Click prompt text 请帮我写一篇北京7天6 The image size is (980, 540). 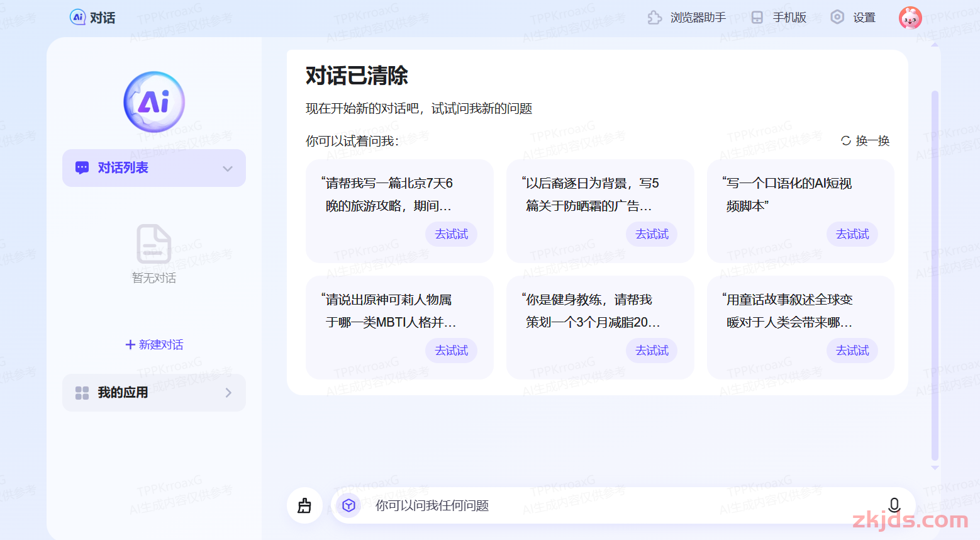tap(387, 183)
